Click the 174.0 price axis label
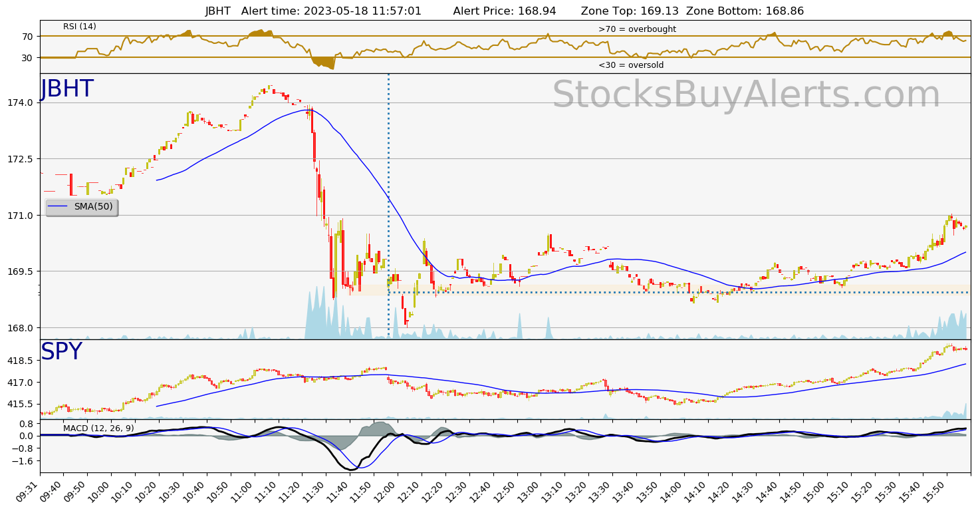Image resolution: width=980 pixels, height=511 pixels. pyautogui.click(x=22, y=102)
